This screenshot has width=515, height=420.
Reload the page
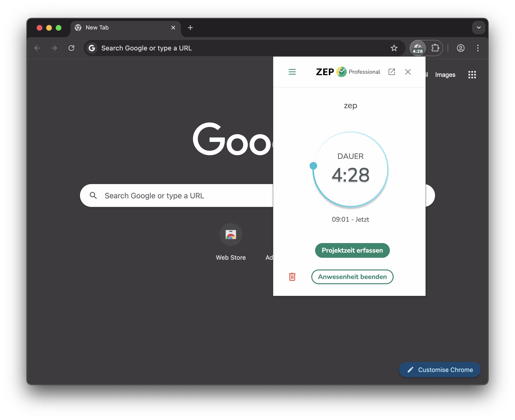(71, 48)
